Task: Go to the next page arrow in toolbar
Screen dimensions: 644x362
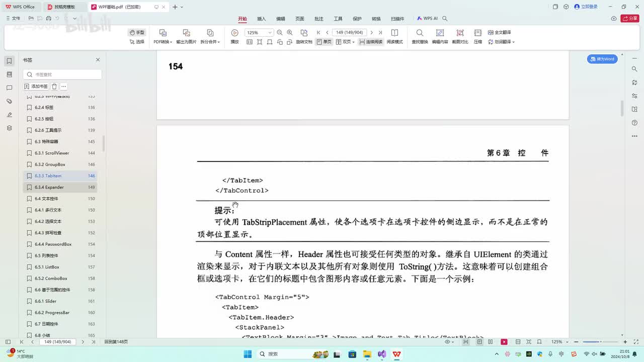Action: pos(372,32)
